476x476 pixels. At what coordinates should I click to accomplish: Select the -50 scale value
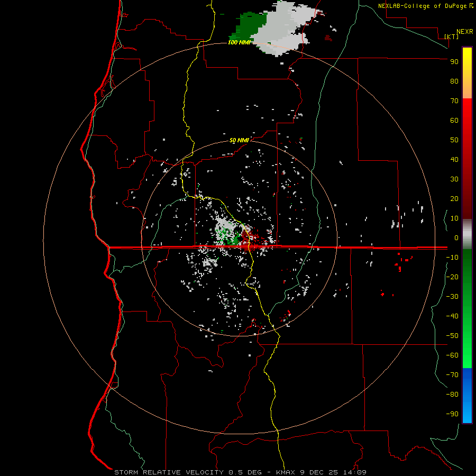click(x=452, y=336)
